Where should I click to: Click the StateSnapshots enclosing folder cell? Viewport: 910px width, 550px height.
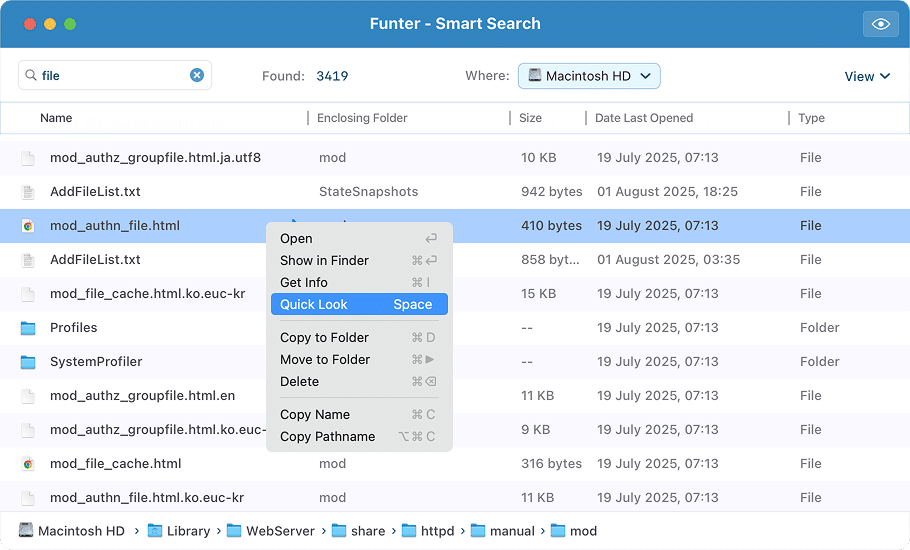(369, 191)
